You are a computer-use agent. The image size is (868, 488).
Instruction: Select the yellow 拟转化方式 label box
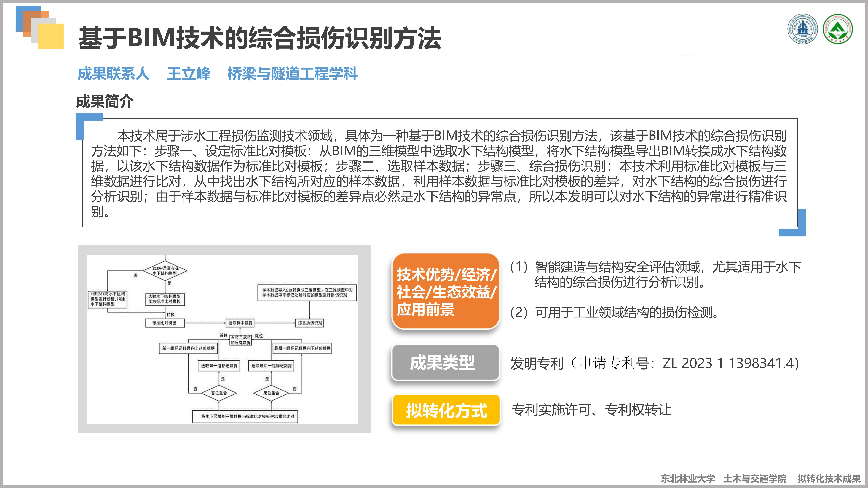point(446,410)
